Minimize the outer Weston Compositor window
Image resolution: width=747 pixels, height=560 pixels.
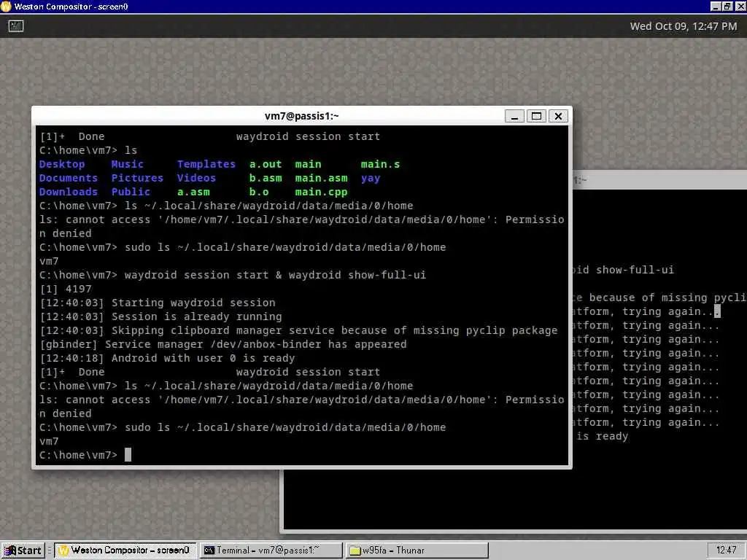(x=716, y=6)
